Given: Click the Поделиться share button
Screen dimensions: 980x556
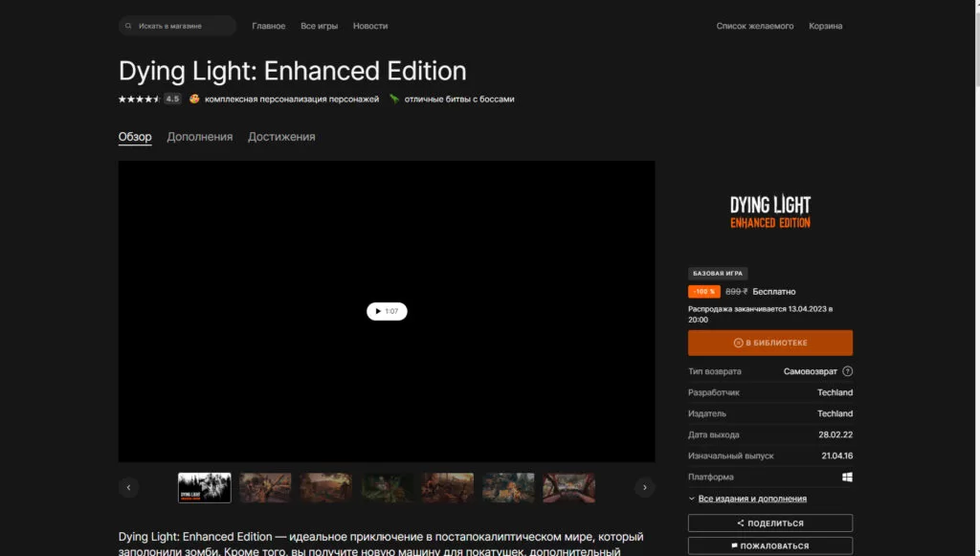Looking at the screenshot, I should (x=769, y=523).
